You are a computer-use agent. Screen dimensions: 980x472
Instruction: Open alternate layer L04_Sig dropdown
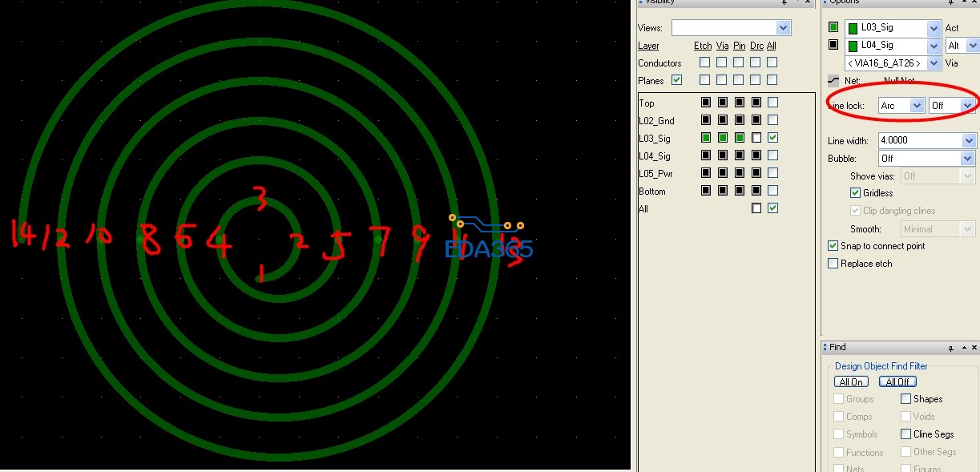(x=933, y=46)
